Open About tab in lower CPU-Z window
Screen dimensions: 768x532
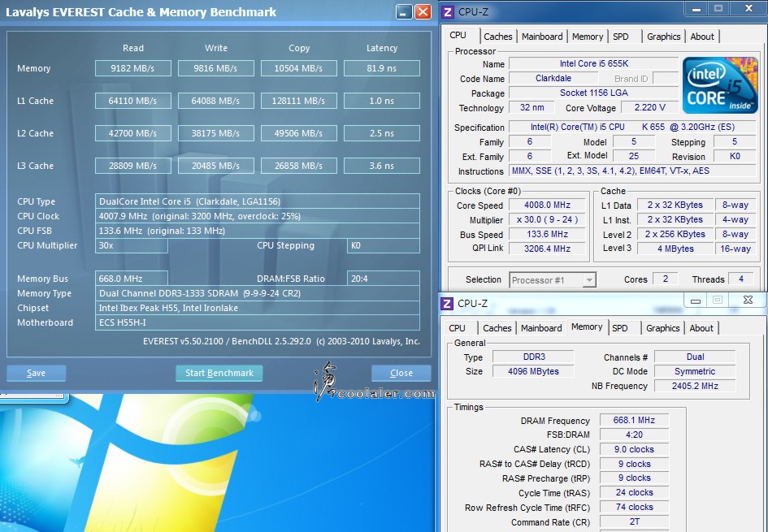coord(701,328)
